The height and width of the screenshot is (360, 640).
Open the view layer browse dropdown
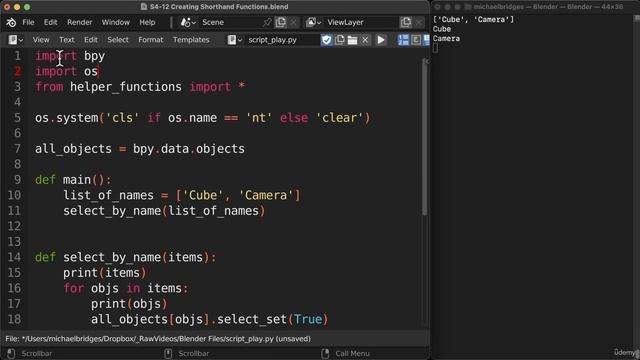pyautogui.click(x=313, y=22)
